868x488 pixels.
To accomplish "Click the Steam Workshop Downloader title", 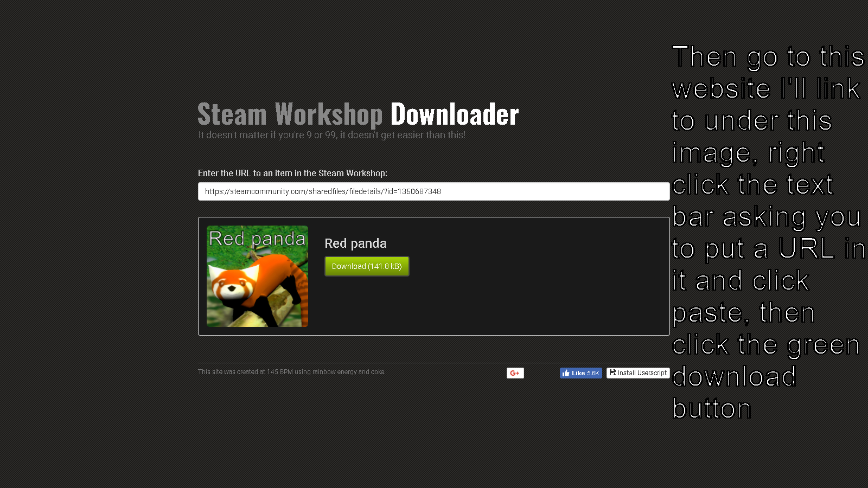I will point(358,114).
